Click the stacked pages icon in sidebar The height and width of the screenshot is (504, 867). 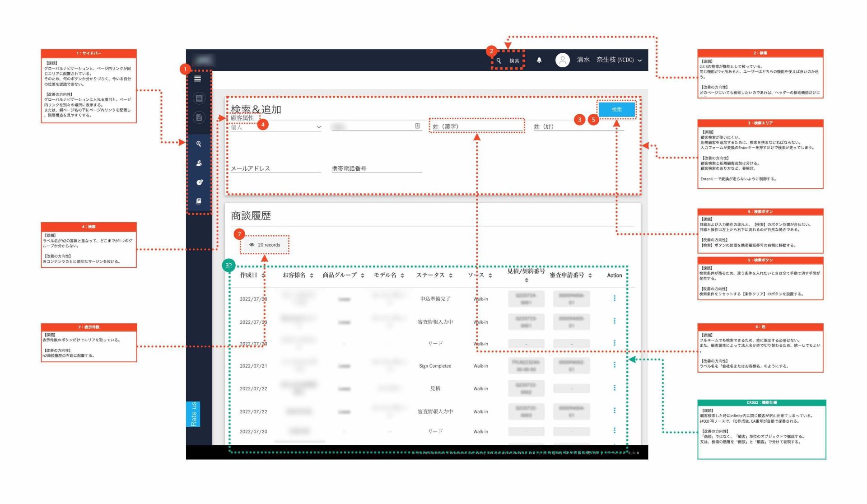[x=199, y=201]
